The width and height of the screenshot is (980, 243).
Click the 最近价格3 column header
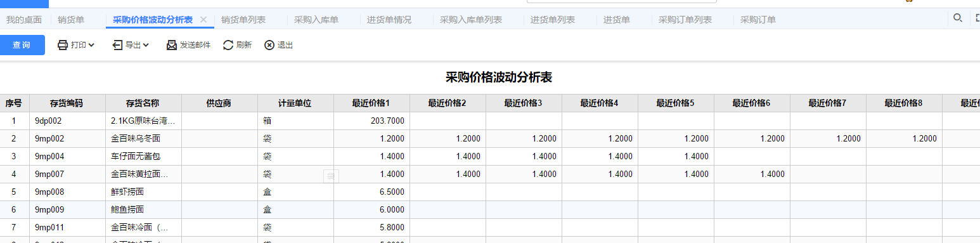click(x=524, y=103)
